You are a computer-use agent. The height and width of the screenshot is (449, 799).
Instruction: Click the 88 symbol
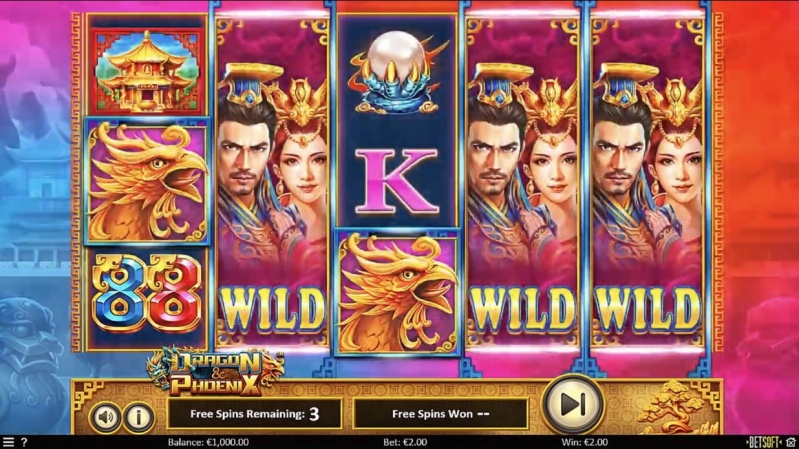coord(147,294)
